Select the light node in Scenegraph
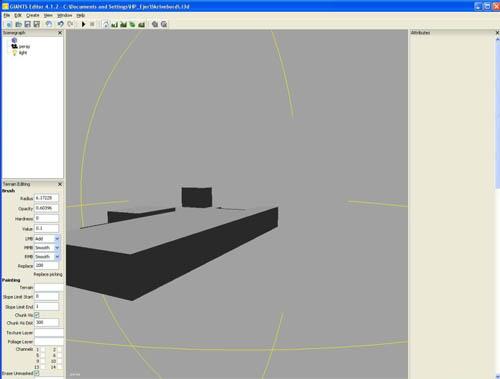 (x=23, y=53)
